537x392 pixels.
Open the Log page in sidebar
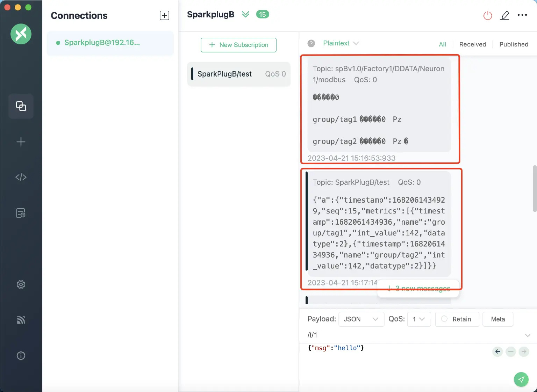(x=21, y=213)
